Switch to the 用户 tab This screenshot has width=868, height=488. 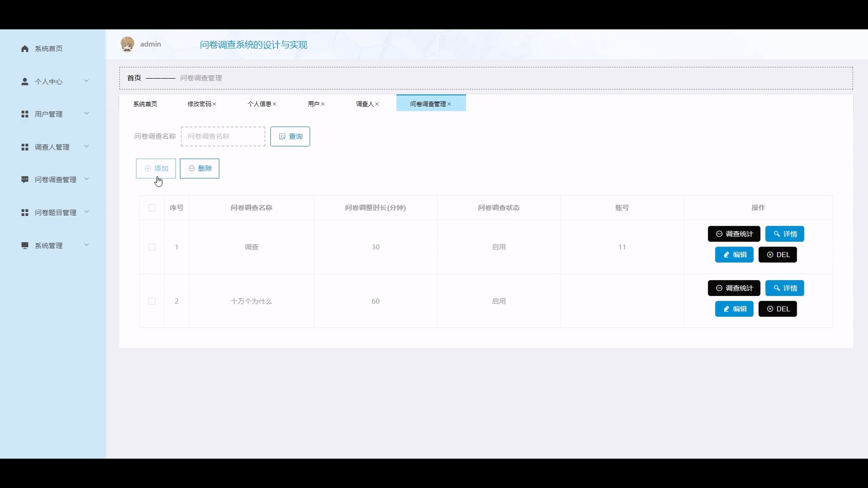314,104
